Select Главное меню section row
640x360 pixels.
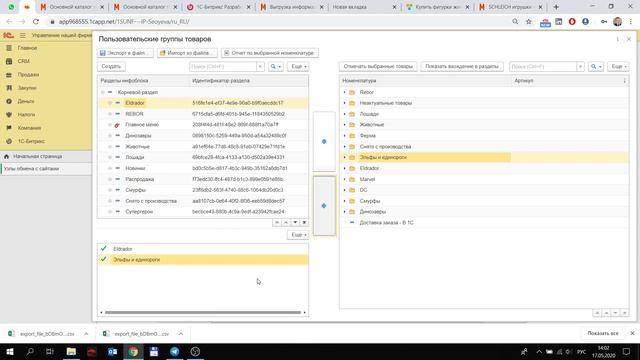(203, 125)
